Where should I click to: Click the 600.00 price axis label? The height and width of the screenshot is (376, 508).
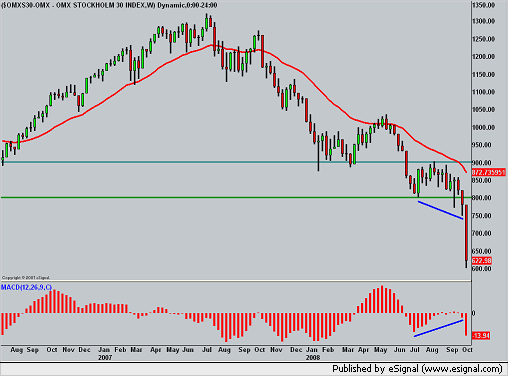pos(482,269)
